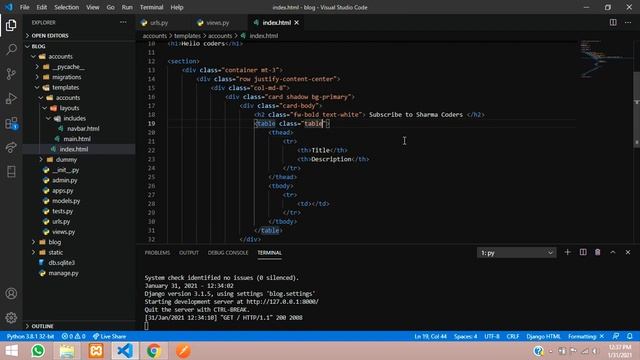Viewport: 640px width, 360px height.
Task: Kill terminal with trash icon
Action: (x=598, y=252)
